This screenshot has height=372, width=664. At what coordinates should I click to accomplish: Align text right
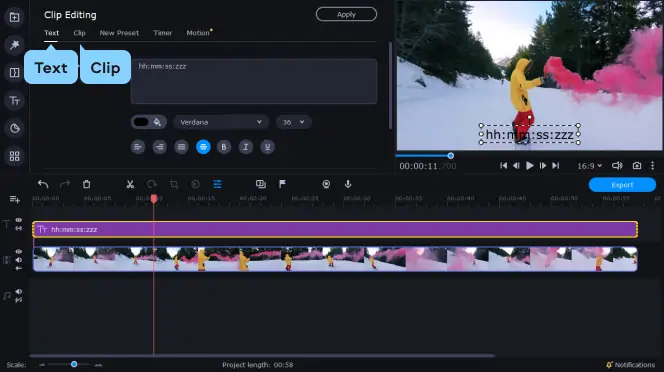[160, 147]
